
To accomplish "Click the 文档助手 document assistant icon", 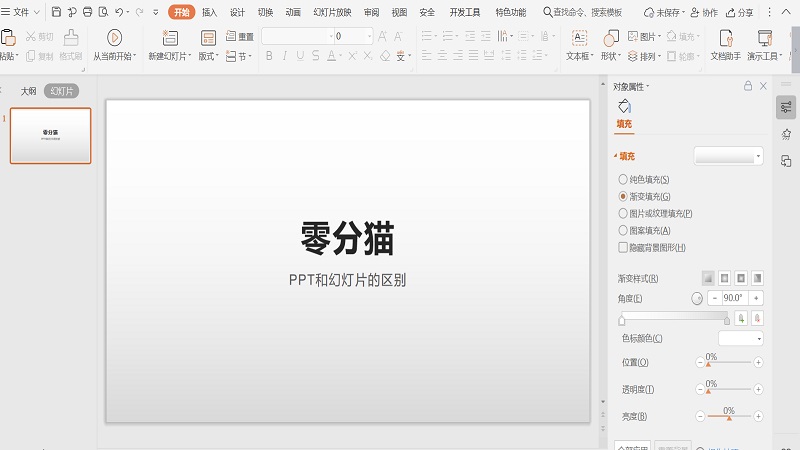I will pos(724,37).
